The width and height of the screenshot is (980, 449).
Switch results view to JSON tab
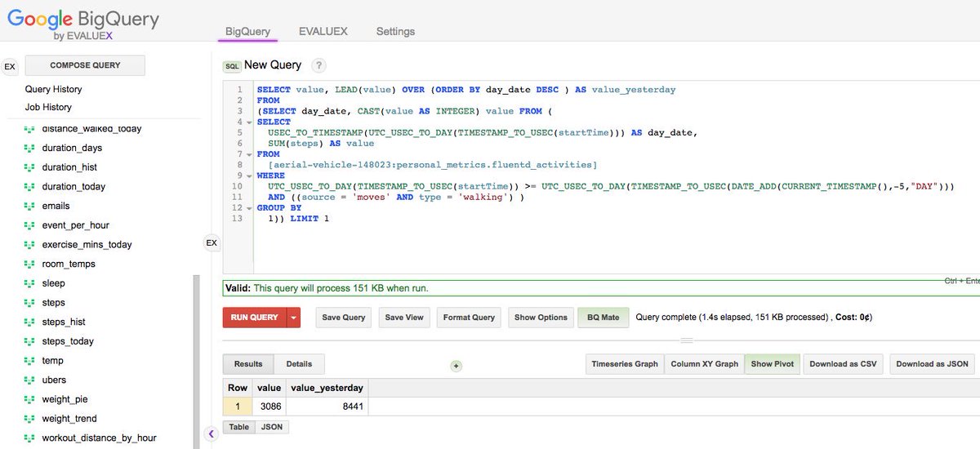pos(270,427)
